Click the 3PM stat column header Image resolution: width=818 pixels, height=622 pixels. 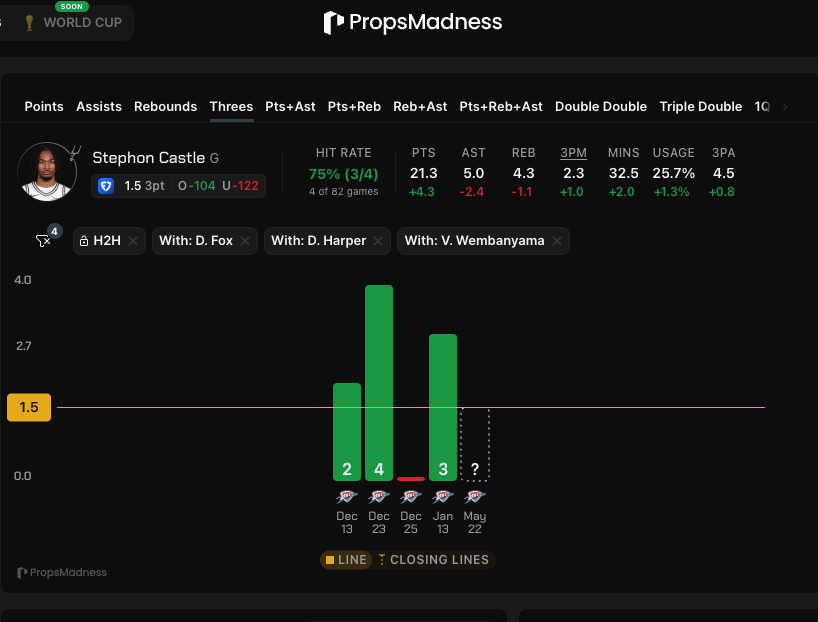(x=573, y=153)
